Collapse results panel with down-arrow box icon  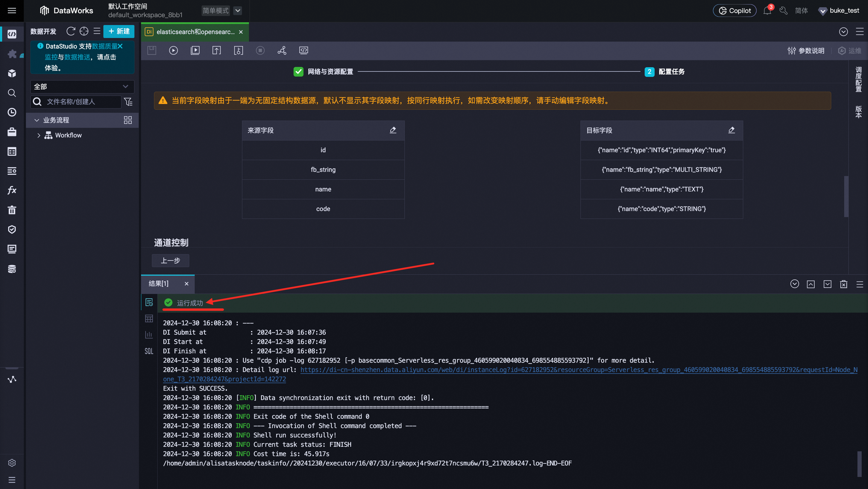point(827,284)
